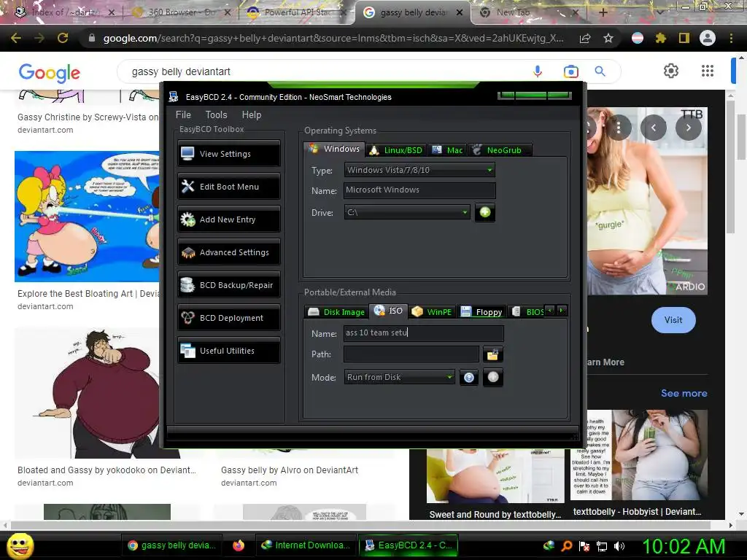Open Add New Entry section
This screenshot has height=560, width=747.
coord(229,219)
